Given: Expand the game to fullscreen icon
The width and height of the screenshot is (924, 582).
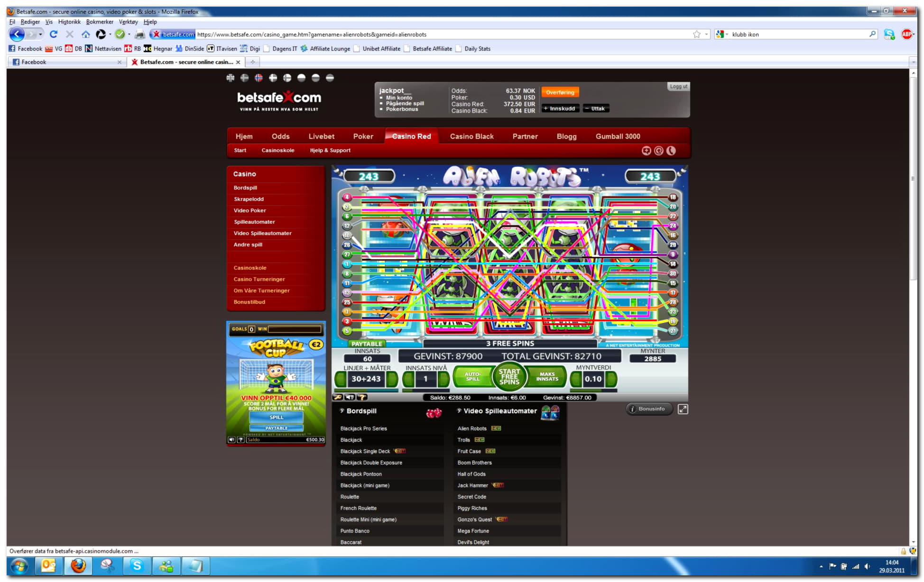Looking at the screenshot, I should pyautogui.click(x=683, y=409).
